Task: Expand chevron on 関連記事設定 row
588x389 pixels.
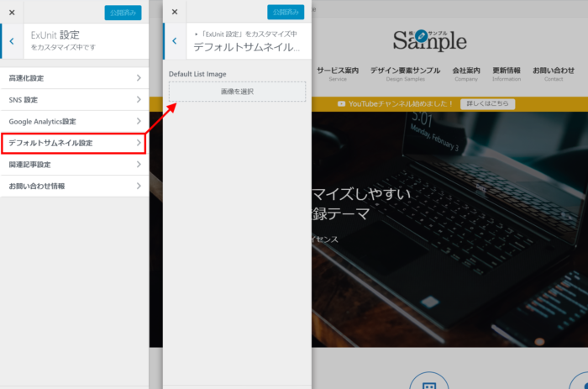Action: tap(139, 165)
